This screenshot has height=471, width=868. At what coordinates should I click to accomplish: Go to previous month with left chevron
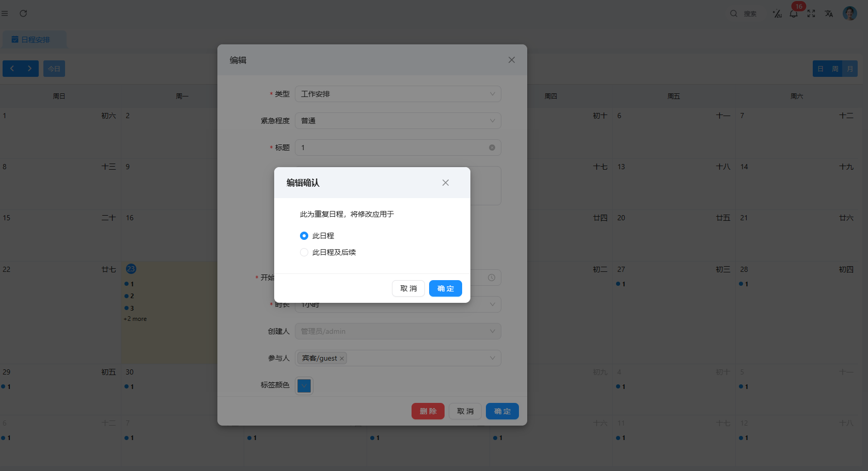[12, 69]
